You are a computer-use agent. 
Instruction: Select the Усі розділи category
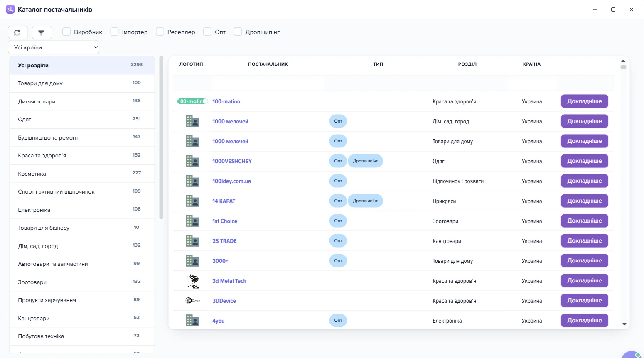pyautogui.click(x=82, y=65)
